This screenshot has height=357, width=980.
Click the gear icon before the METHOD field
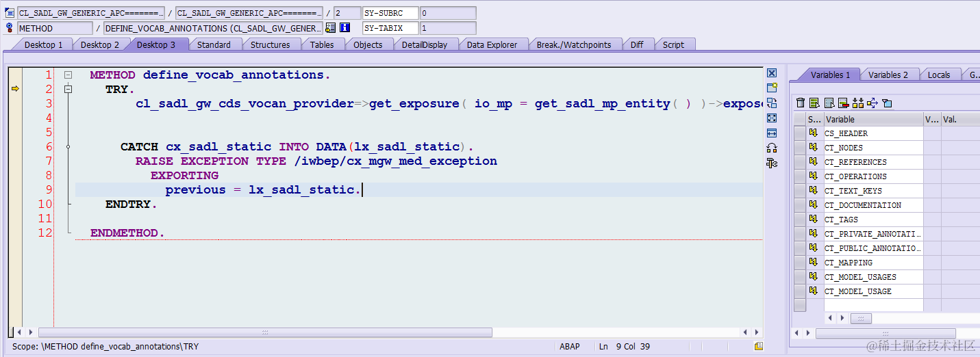(10, 28)
